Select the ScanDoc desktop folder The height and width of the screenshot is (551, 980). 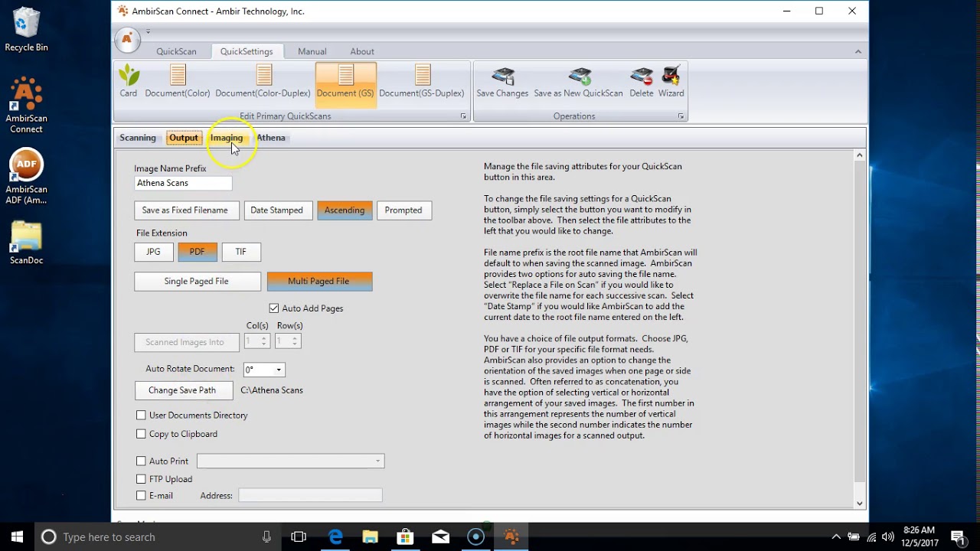click(x=26, y=243)
